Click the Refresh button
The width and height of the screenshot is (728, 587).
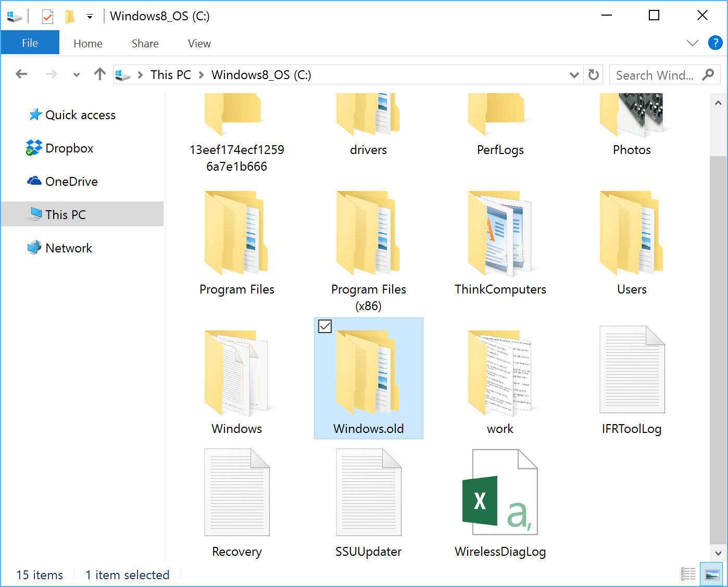point(593,75)
